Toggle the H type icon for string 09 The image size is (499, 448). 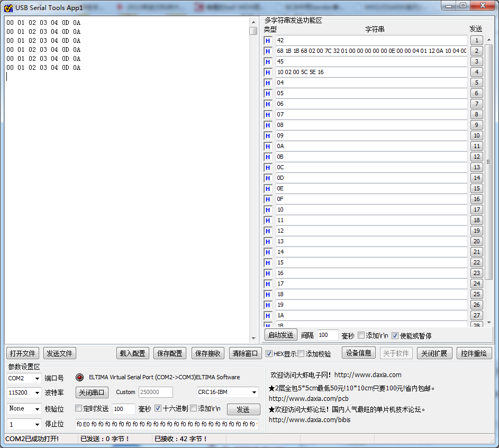tap(268, 135)
